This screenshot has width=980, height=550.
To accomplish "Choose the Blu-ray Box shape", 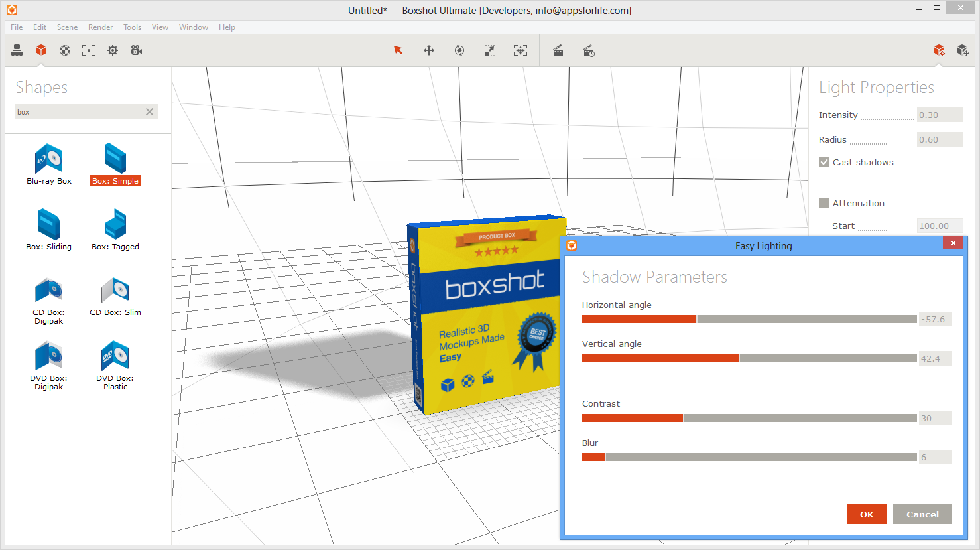I will tap(49, 165).
